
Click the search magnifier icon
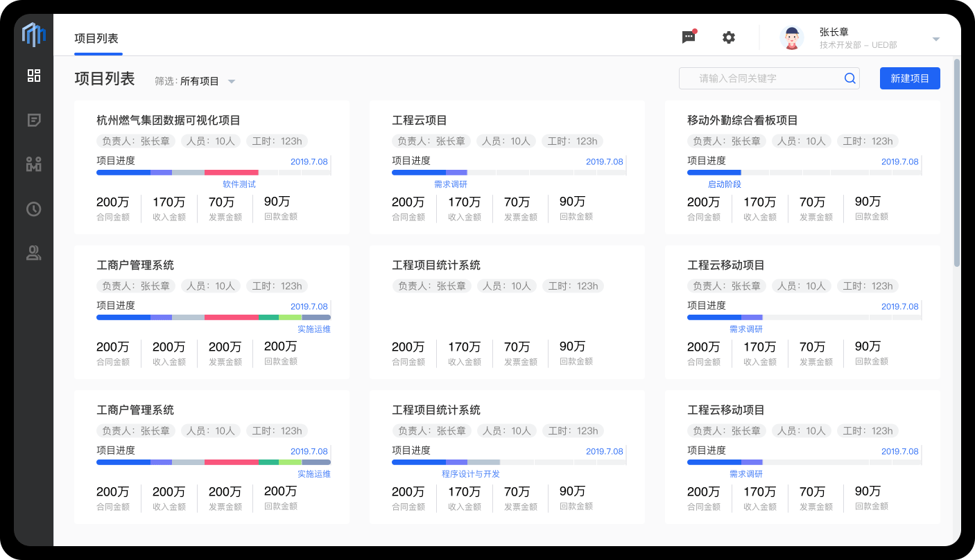849,78
